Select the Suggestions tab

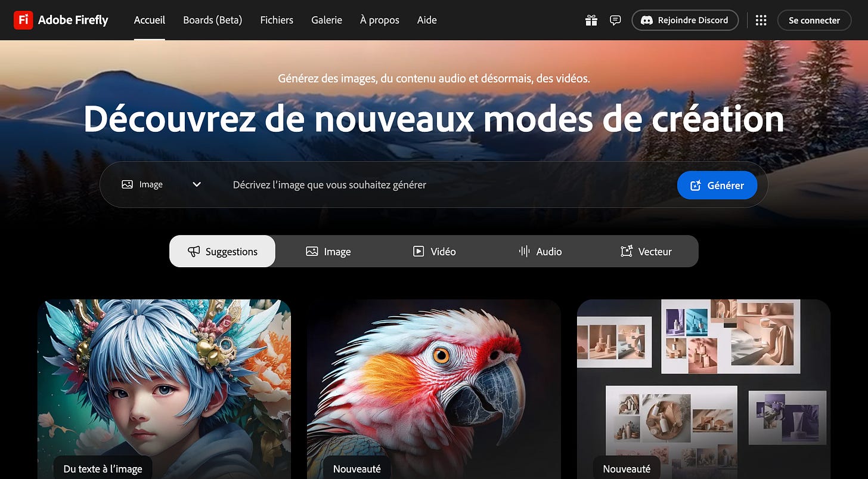[222, 251]
